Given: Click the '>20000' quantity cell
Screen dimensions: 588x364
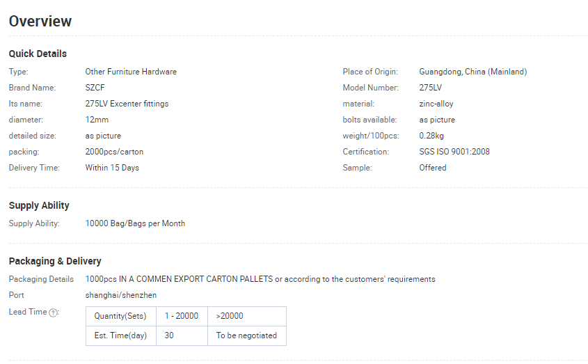Looking at the screenshot, I should (x=247, y=317).
